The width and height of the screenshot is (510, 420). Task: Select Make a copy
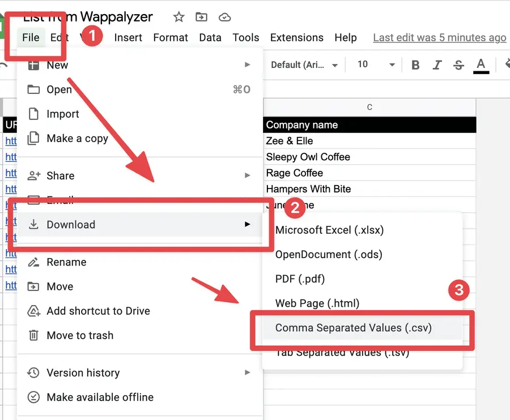140,138
